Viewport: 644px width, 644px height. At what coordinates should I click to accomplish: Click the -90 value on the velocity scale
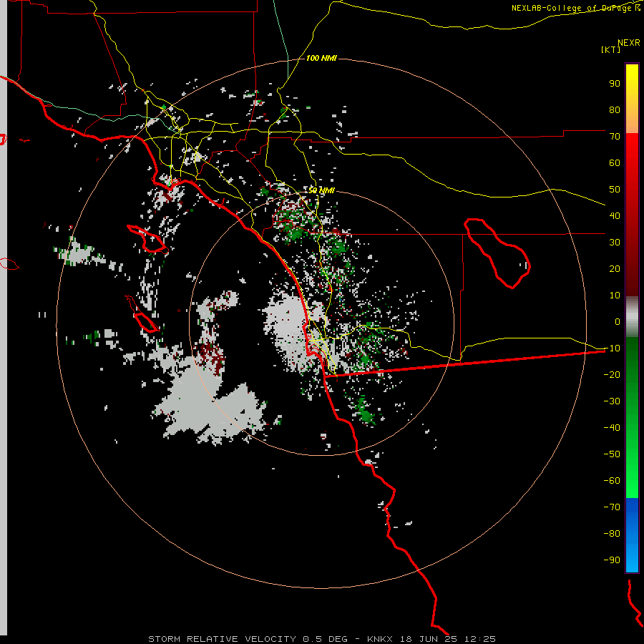[x=612, y=560]
